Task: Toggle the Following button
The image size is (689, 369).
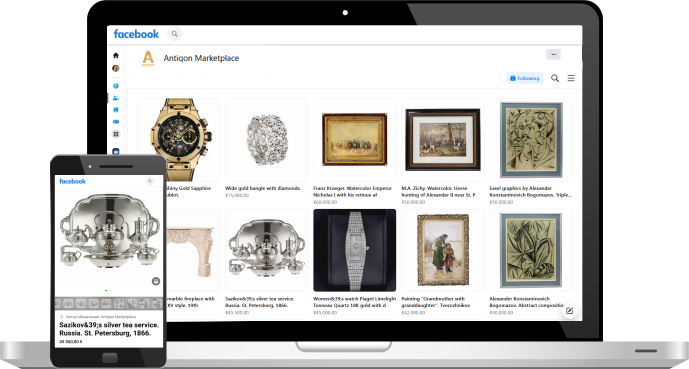Action: pos(525,78)
